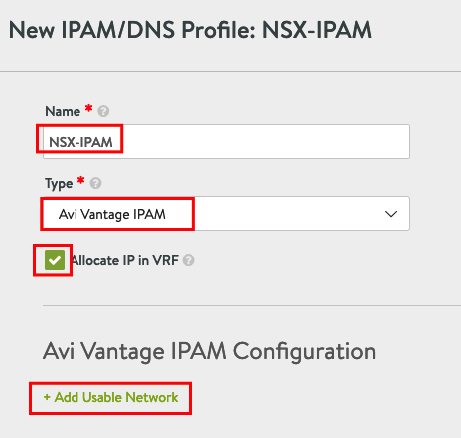The width and height of the screenshot is (461, 438).
Task: Click the plus sign before Add Usable Network
Action: (47, 397)
